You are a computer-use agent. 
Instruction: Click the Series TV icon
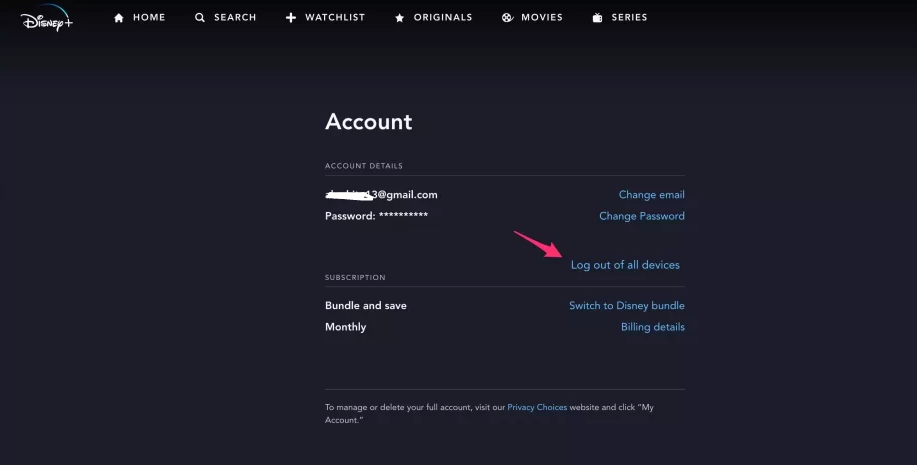coord(597,18)
